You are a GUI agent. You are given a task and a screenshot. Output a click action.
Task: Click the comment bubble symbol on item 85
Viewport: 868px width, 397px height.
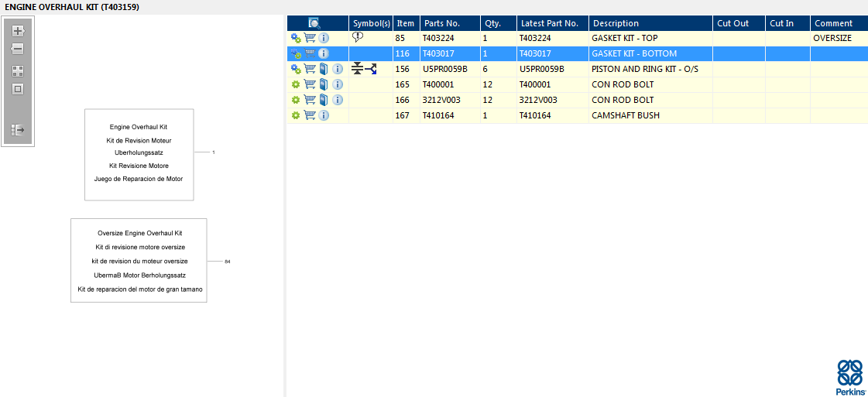(x=358, y=37)
